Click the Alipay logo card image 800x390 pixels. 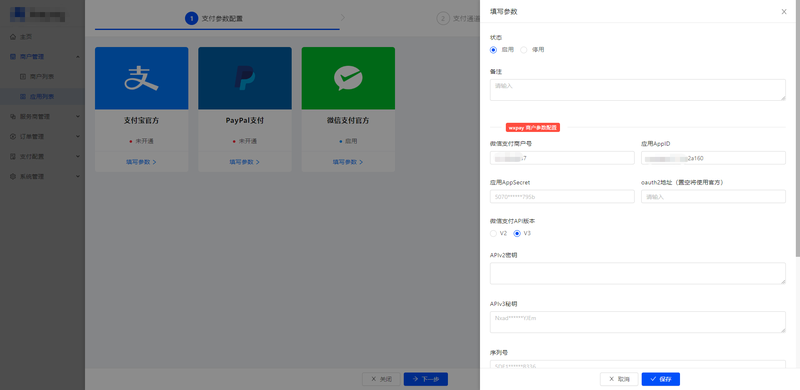click(141, 78)
